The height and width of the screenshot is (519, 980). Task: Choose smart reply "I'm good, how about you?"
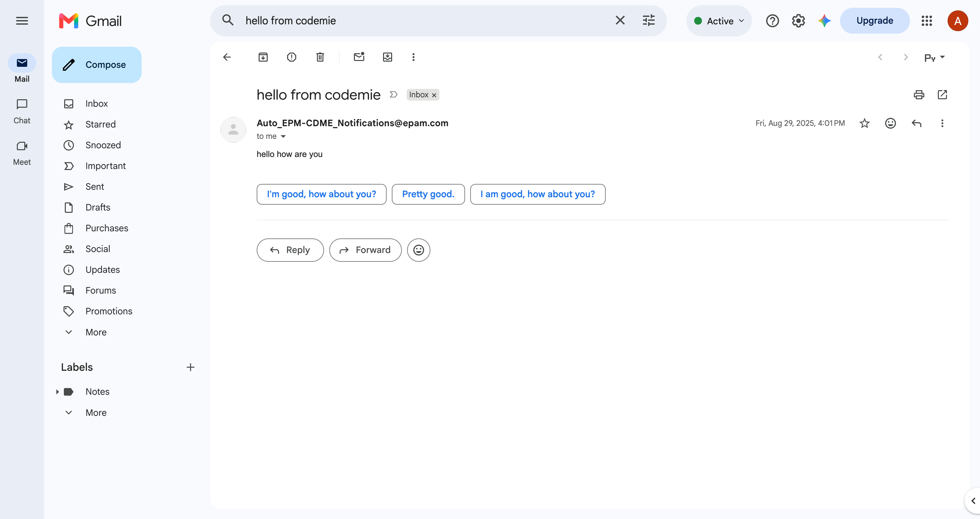pos(321,194)
